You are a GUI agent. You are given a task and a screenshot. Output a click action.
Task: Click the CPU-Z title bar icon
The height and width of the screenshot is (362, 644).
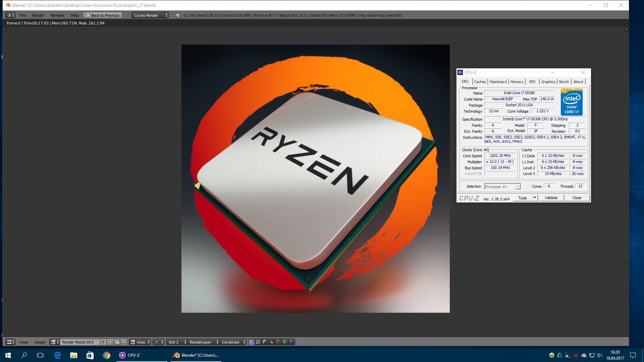pos(461,72)
